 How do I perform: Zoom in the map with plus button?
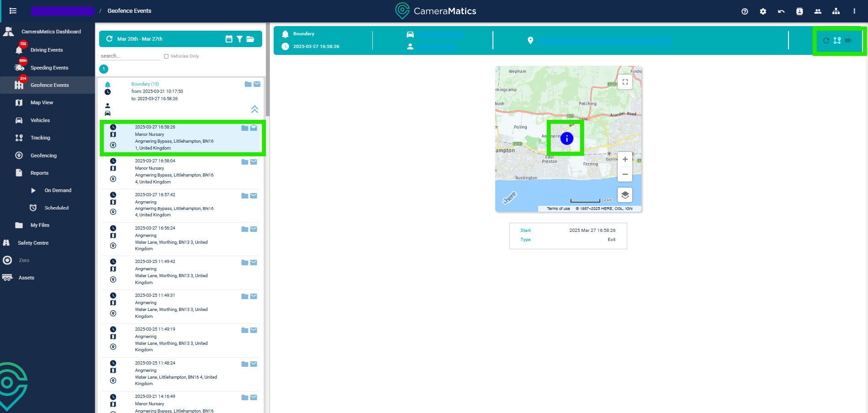point(625,159)
